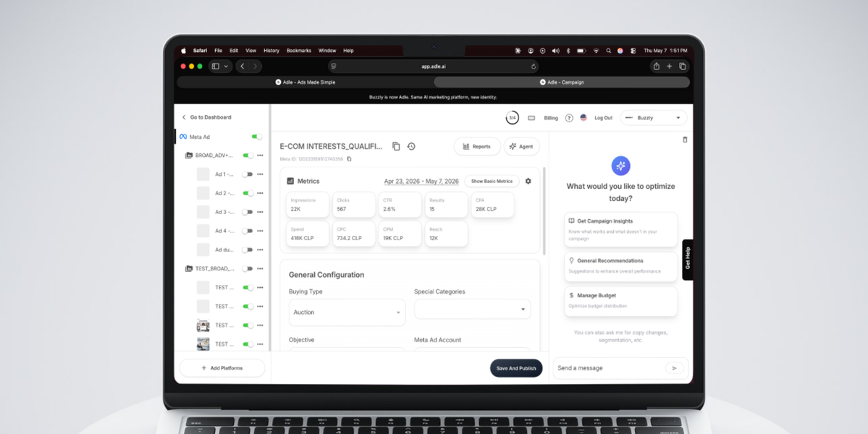
Task: Open the Window menu
Action: tap(327, 51)
